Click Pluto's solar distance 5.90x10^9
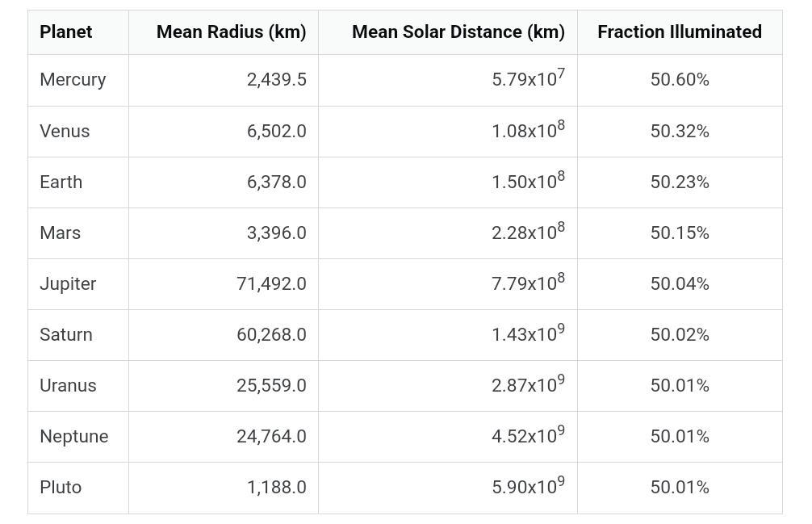812x524 pixels. [528, 487]
